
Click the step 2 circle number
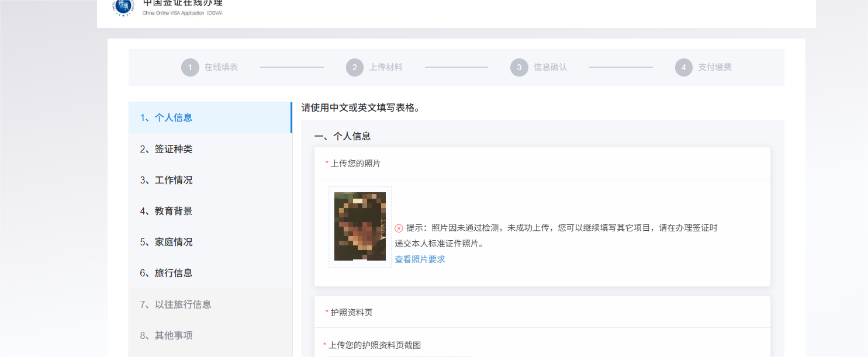click(355, 68)
